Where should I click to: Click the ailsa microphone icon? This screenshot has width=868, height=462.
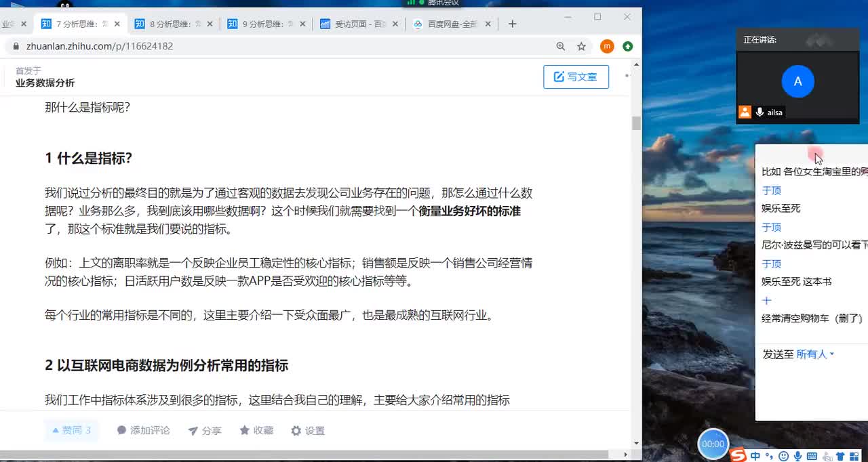(759, 112)
